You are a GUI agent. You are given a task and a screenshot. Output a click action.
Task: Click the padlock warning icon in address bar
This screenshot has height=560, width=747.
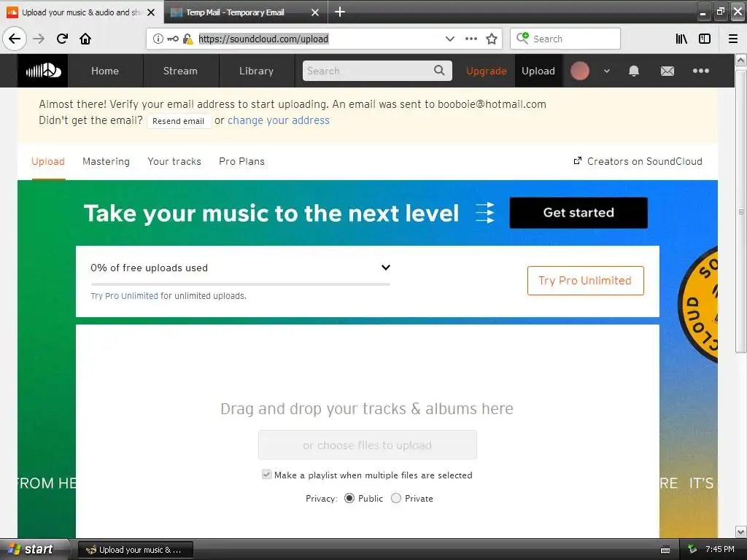click(188, 39)
